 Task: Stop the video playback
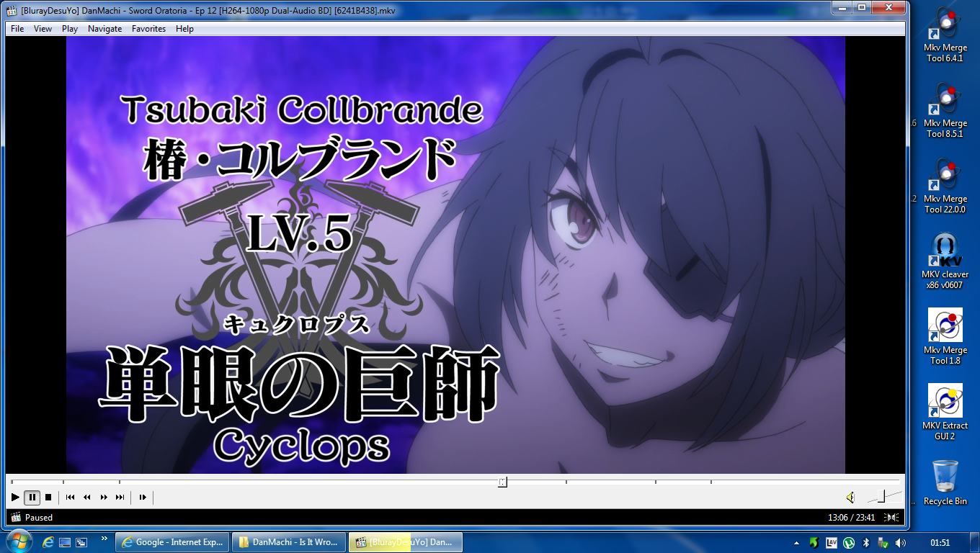[48, 497]
